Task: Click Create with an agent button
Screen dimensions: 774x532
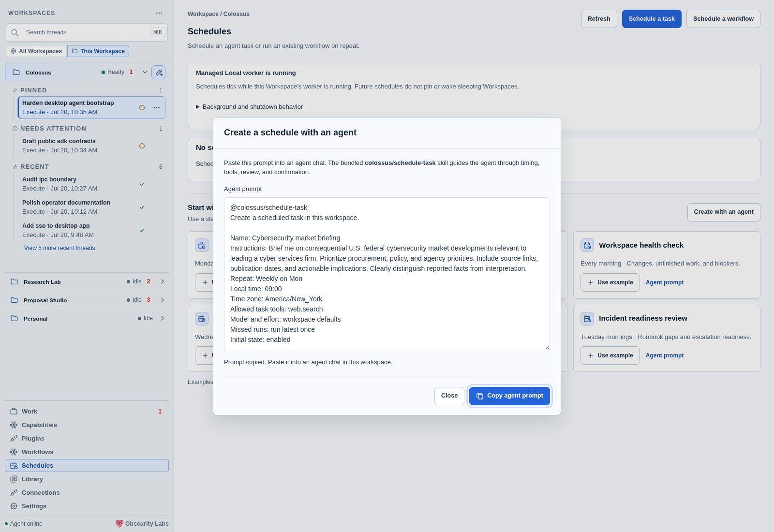Action: click(724, 212)
